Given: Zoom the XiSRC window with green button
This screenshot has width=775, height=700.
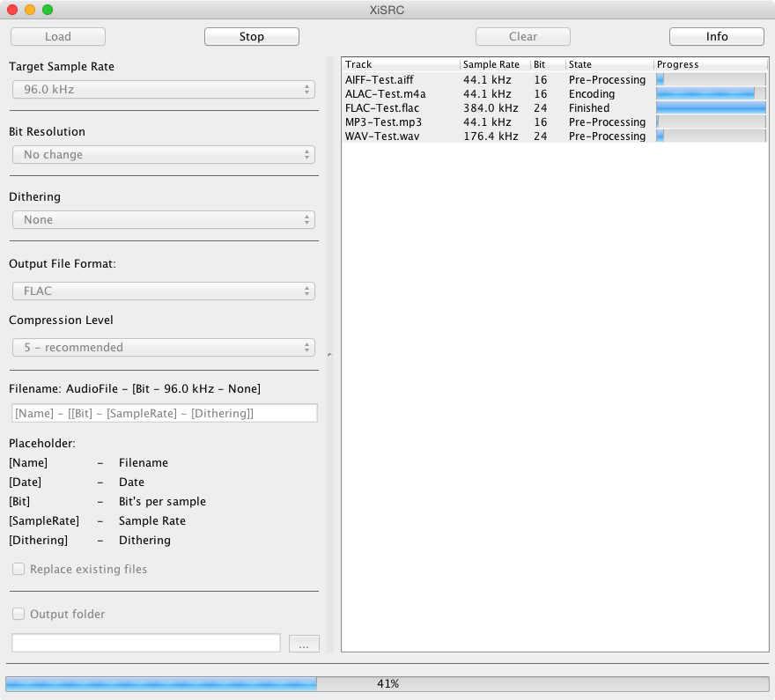Looking at the screenshot, I should (x=48, y=10).
